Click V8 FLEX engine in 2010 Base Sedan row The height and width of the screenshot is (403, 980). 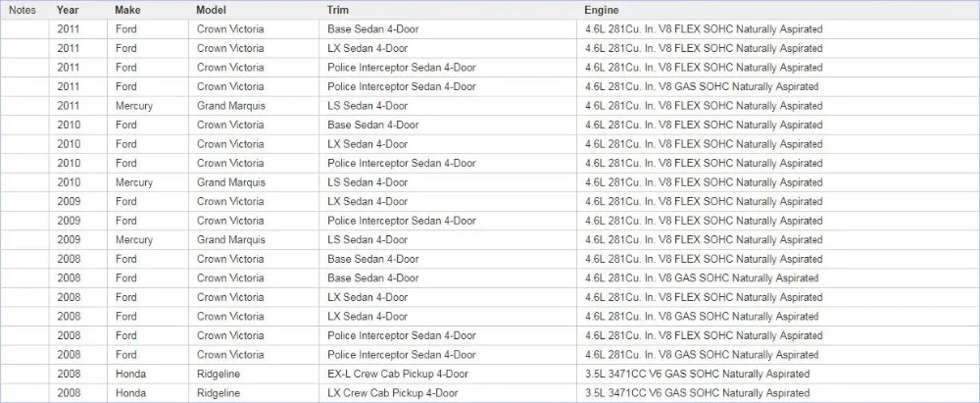[x=704, y=125]
